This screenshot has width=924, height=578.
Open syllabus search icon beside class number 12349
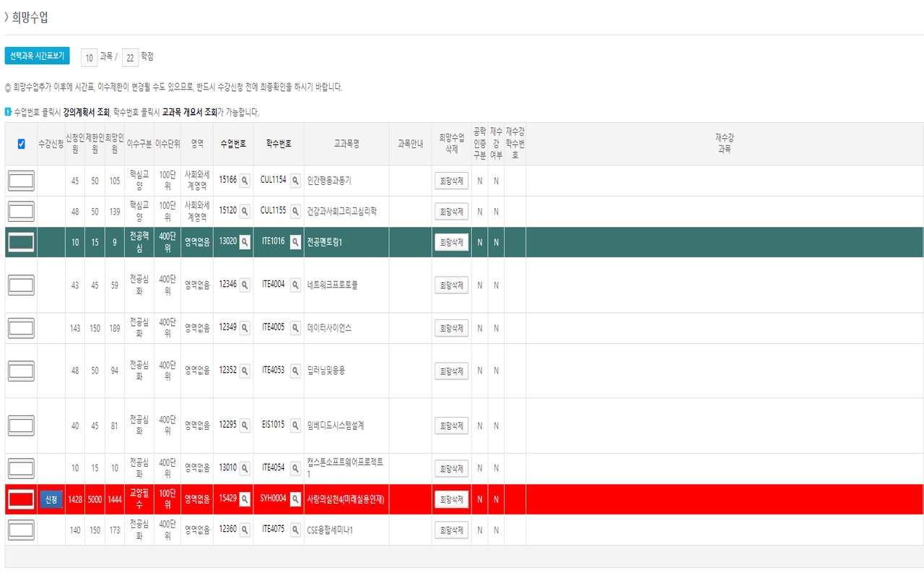pos(245,328)
